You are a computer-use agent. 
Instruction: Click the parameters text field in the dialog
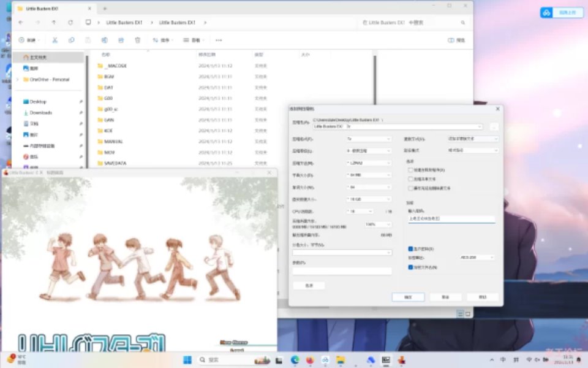click(x=342, y=270)
